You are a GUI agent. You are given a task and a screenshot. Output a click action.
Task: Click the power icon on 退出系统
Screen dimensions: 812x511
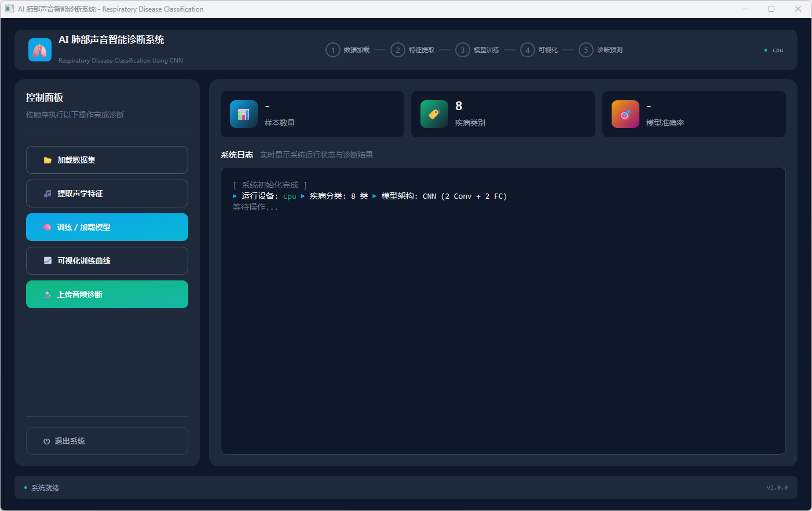[47, 441]
